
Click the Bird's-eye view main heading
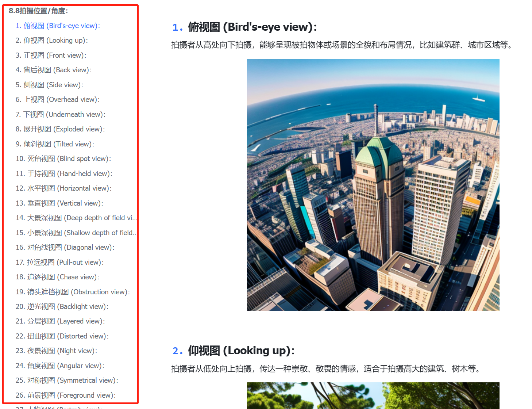pos(252,27)
